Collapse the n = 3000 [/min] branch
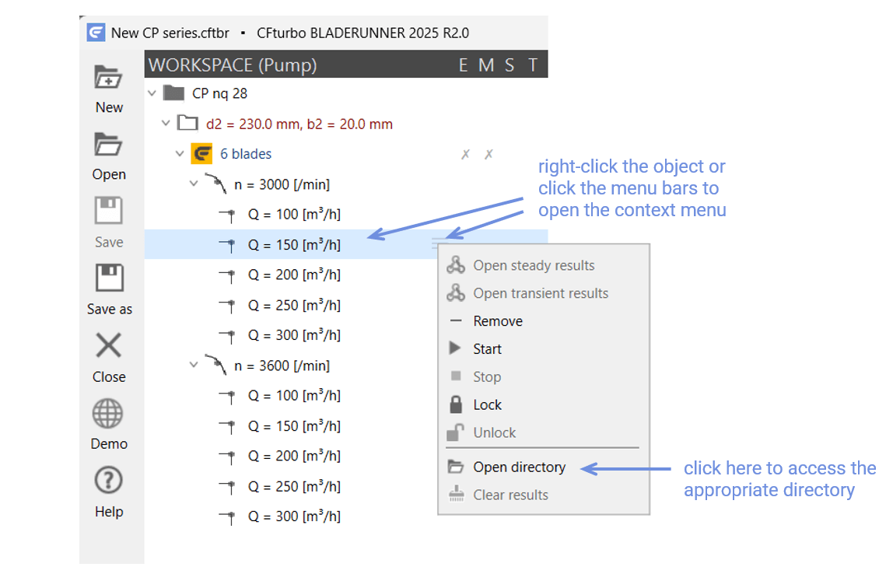The width and height of the screenshot is (893, 588). point(194,184)
